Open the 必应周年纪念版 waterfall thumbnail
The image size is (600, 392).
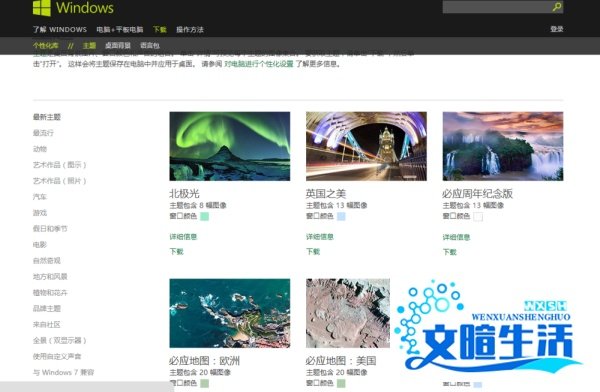tap(503, 146)
